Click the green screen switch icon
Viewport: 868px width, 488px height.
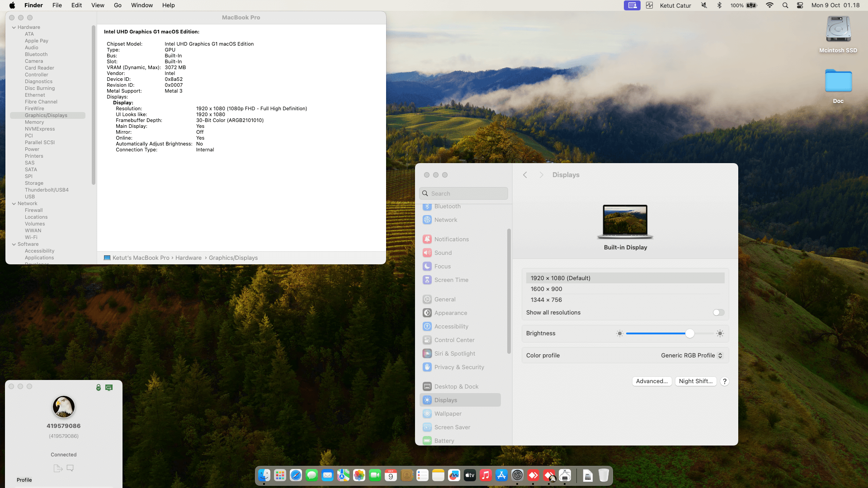[109, 388]
